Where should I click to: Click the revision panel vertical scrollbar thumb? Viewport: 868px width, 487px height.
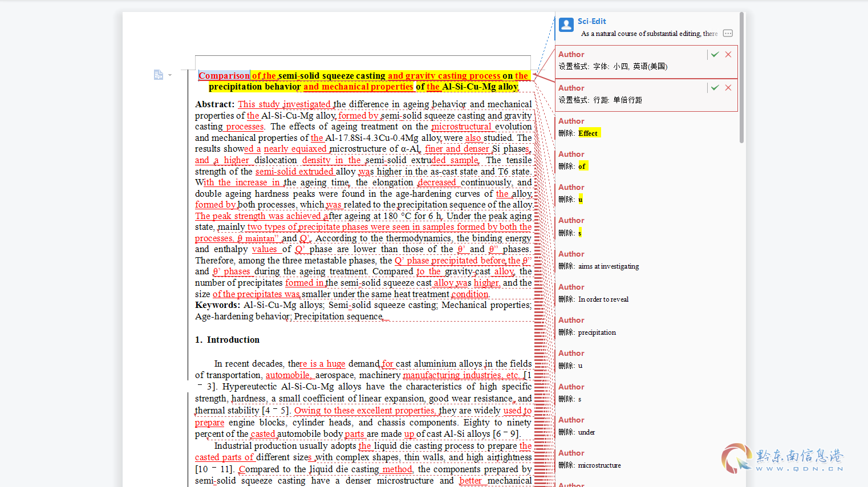tap(741, 77)
